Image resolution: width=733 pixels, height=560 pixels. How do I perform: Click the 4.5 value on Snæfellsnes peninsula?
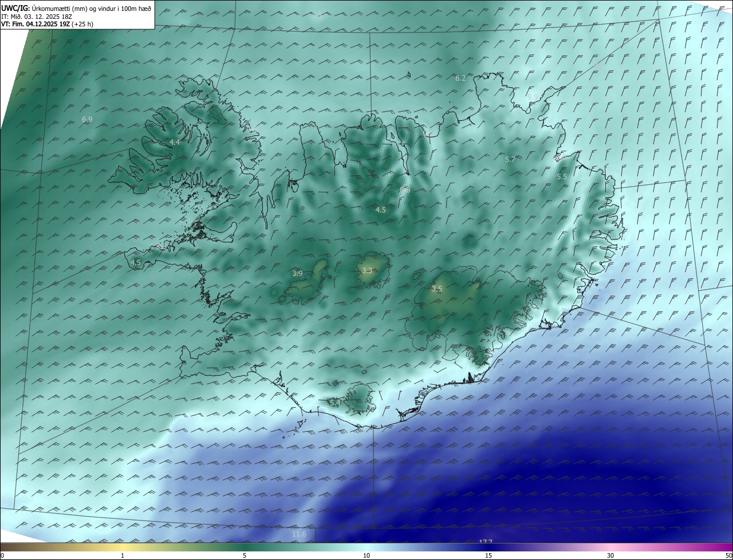tap(136, 263)
